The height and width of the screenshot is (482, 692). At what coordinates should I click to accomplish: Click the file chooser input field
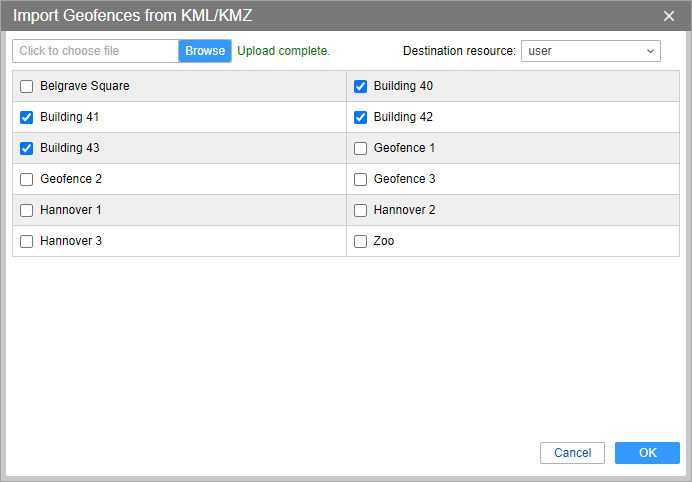[96, 51]
